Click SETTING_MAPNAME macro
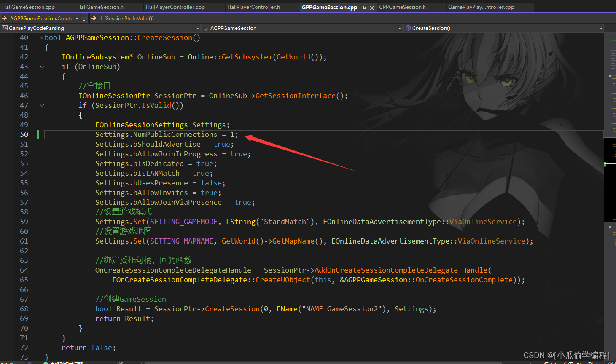The height and width of the screenshot is (364, 616). [x=182, y=241]
